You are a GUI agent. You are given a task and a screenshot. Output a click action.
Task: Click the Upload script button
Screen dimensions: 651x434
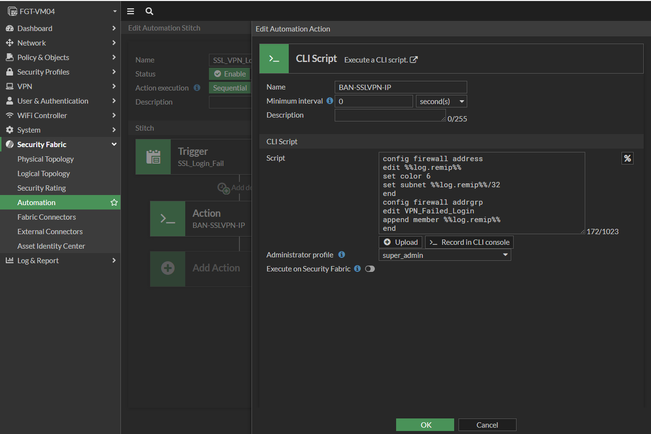(x=401, y=242)
